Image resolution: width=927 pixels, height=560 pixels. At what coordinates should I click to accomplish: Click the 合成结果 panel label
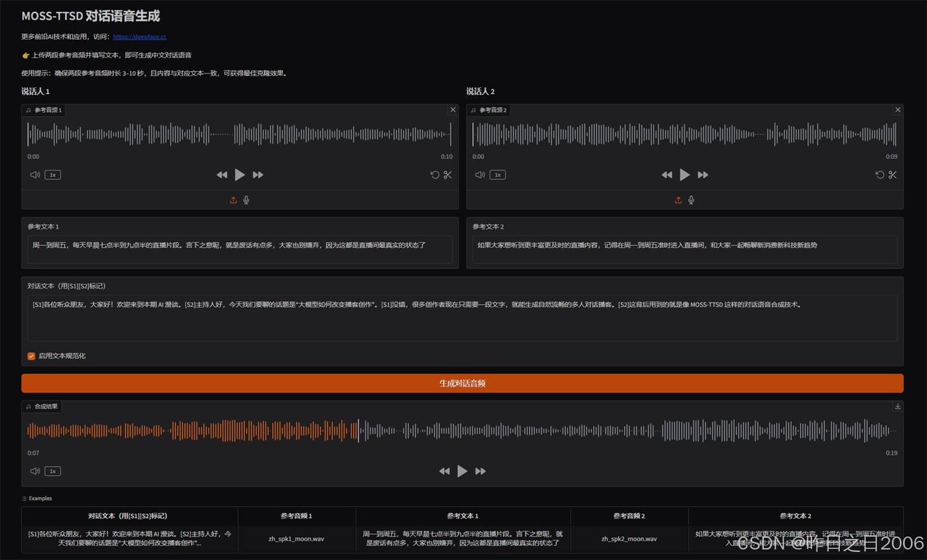click(41, 406)
